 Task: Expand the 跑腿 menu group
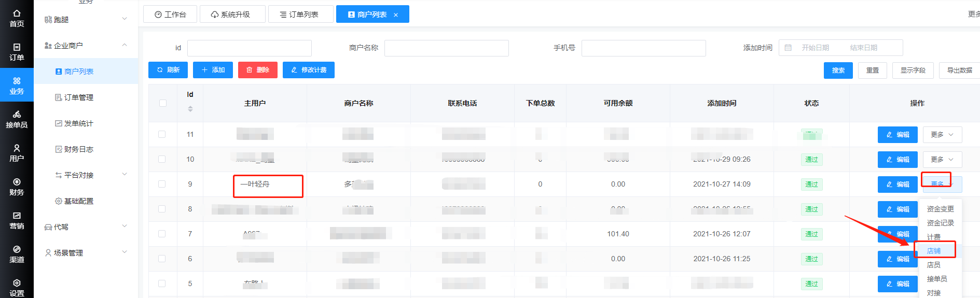tap(86, 20)
